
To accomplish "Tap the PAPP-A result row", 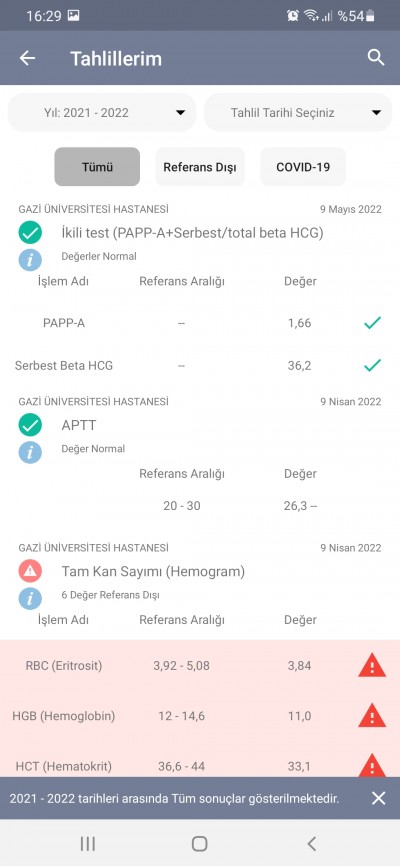I will coord(200,323).
